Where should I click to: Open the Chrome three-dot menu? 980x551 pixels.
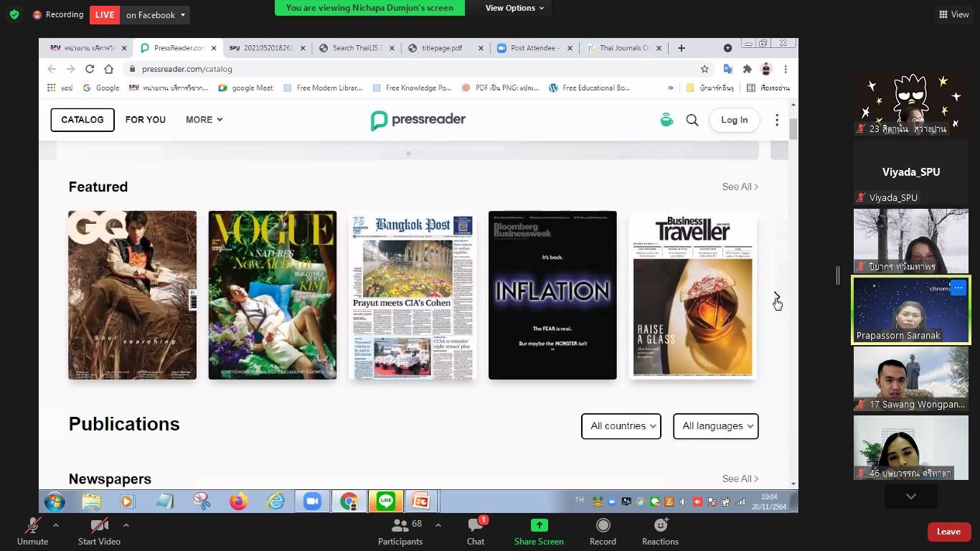pos(786,69)
